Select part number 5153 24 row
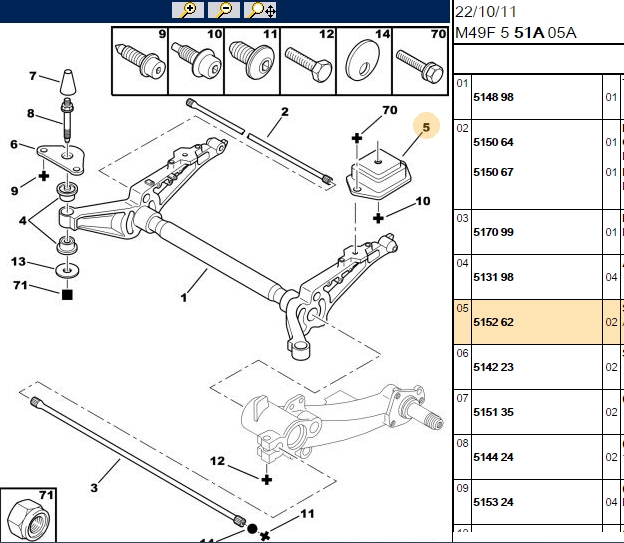This screenshot has height=543, width=624. (x=538, y=502)
